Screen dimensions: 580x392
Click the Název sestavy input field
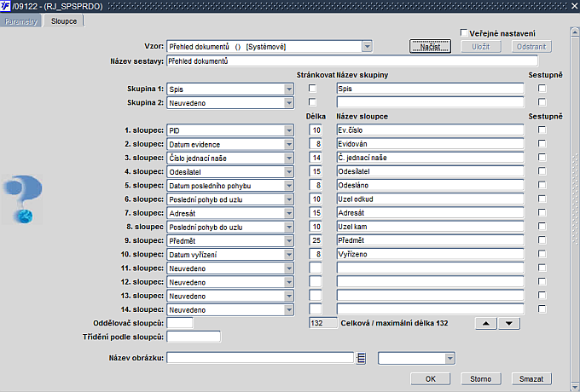pos(352,61)
